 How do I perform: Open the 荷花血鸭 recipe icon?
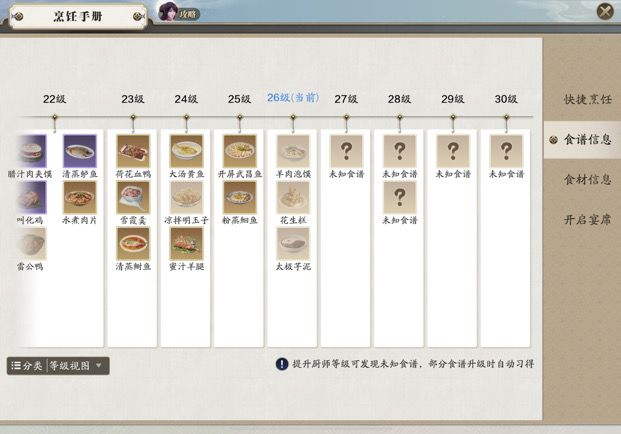[x=133, y=151]
